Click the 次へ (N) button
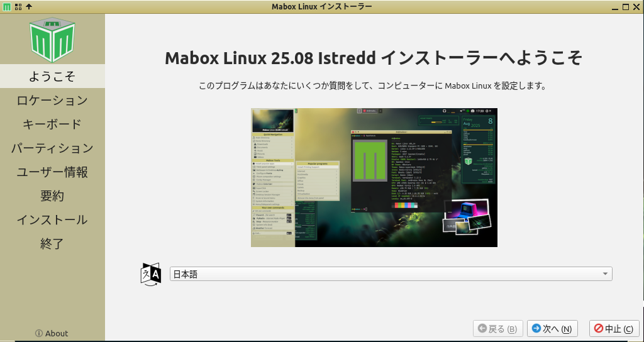Screen dimensions: 644x342 click(x=552, y=328)
